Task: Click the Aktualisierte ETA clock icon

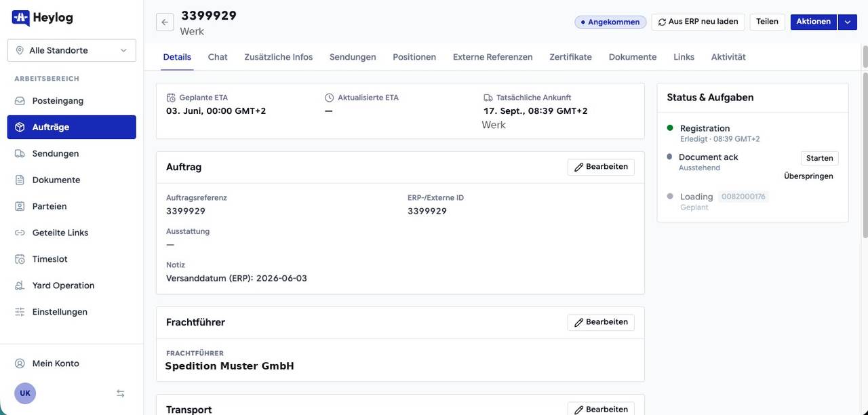Action: click(330, 98)
